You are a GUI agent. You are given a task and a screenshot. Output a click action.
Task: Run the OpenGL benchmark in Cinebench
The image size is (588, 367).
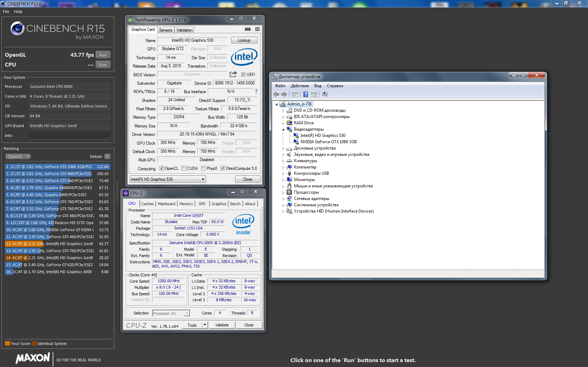[103, 55]
